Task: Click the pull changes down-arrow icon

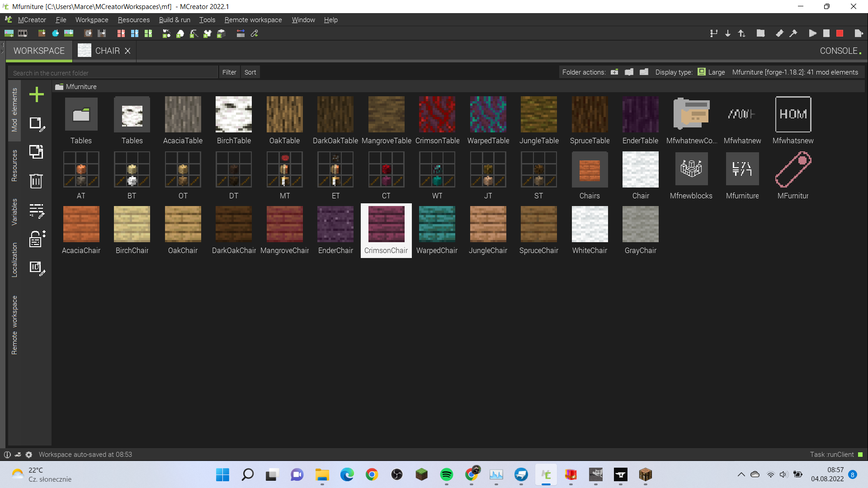Action: pos(728,33)
